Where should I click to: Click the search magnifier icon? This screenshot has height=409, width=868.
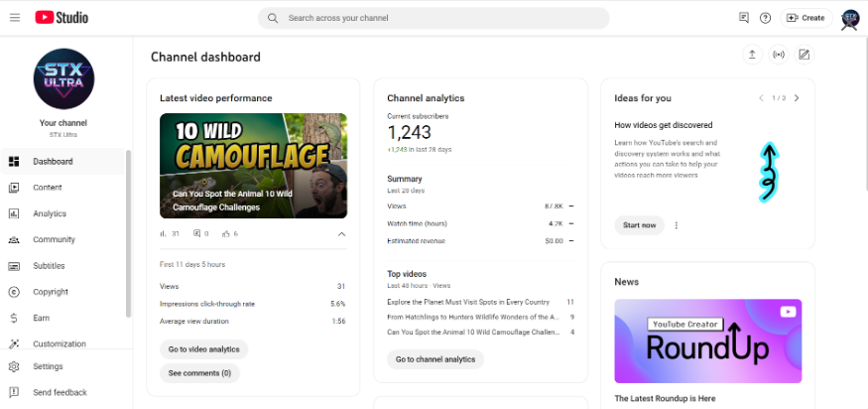click(x=273, y=18)
